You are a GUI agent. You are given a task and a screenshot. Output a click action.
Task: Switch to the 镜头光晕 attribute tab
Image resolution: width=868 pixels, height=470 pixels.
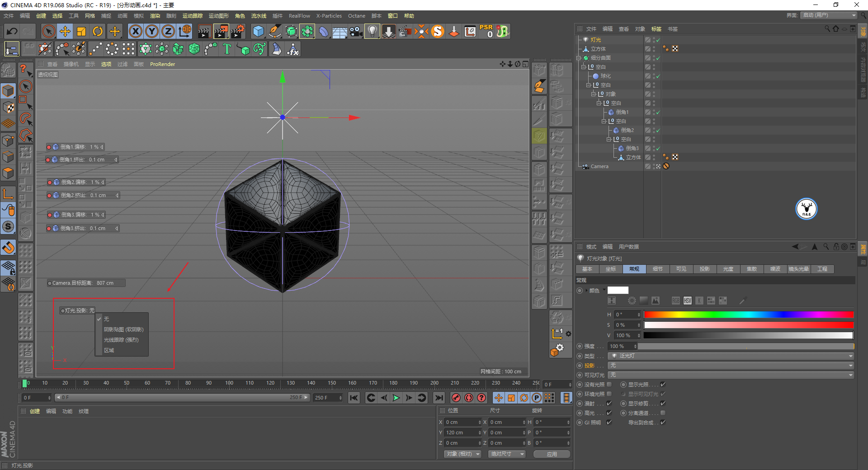[x=799, y=269]
